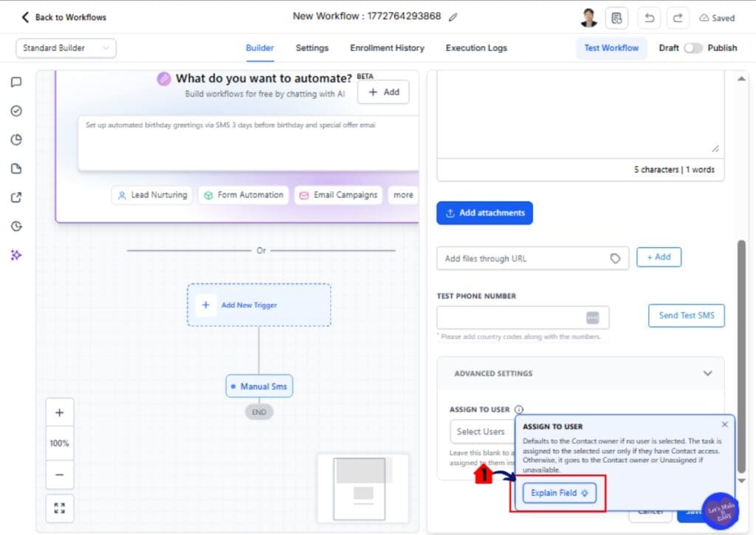The width and height of the screenshot is (756, 535).
Task: Click the Test Phone Number field
Action: coord(523,317)
